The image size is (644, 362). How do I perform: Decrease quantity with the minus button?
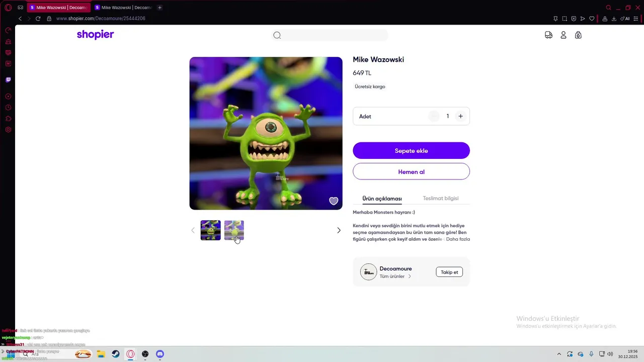pos(434,116)
